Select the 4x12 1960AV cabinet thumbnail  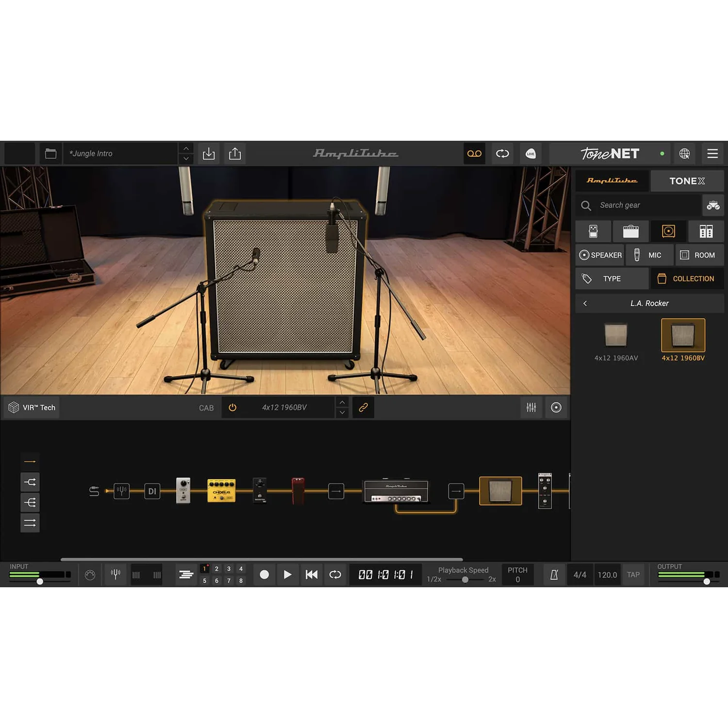click(x=616, y=341)
